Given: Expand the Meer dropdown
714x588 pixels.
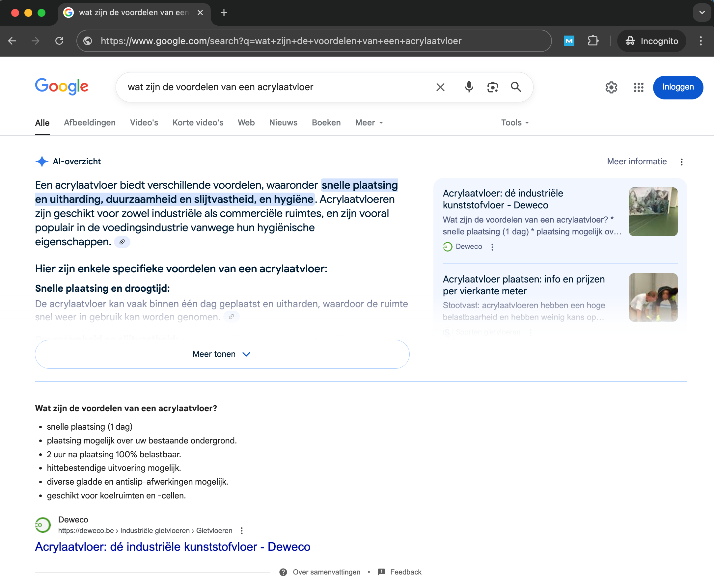Looking at the screenshot, I should (x=369, y=122).
